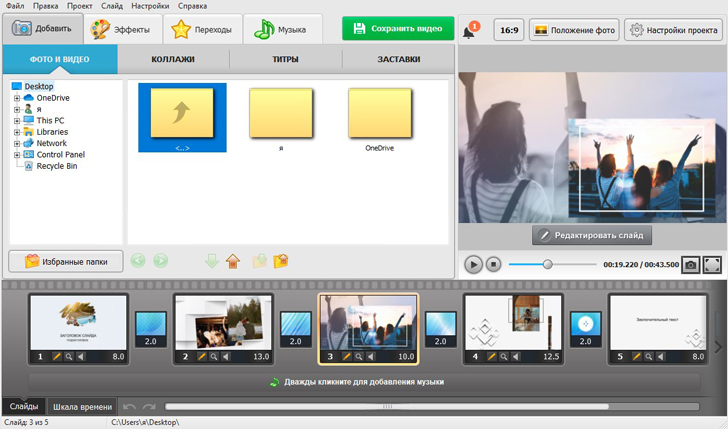Switch to the КОЛЛАЖИ tab
Screen dimensions: 728x429
pyautogui.click(x=173, y=60)
